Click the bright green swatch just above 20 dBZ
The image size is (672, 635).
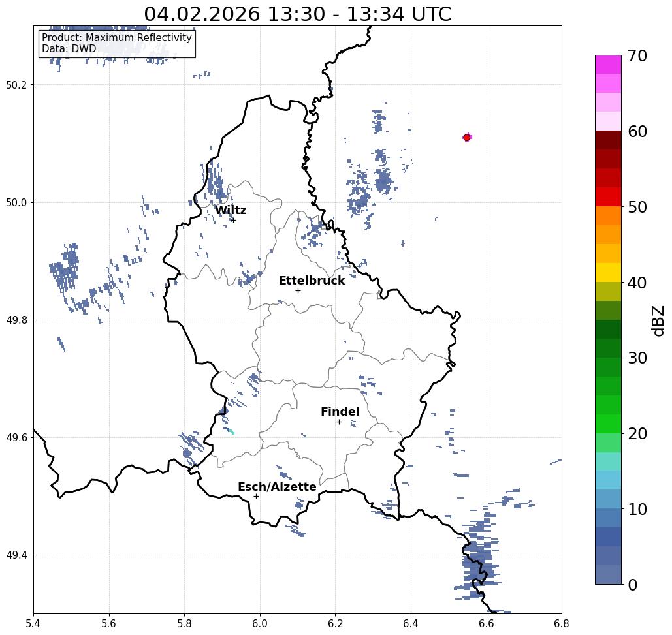click(x=608, y=424)
